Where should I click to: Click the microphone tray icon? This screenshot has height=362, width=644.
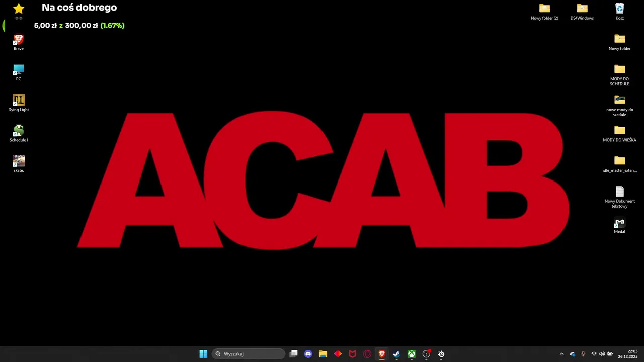pos(583,354)
